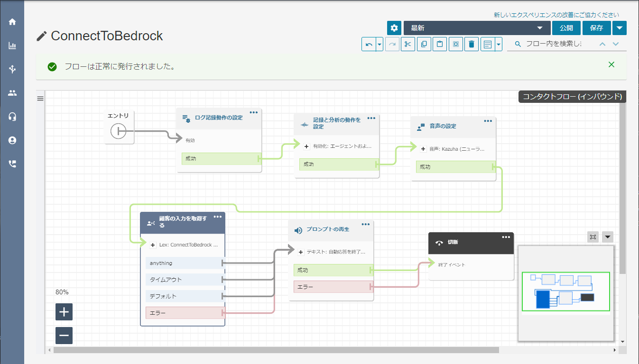Dismiss the success banner with the X
The image size is (639, 364).
click(x=611, y=64)
